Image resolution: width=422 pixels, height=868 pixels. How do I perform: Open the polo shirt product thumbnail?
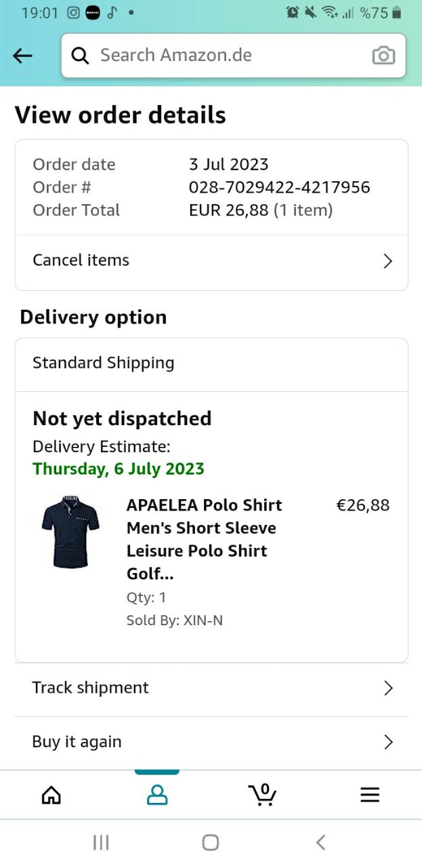[x=70, y=532]
